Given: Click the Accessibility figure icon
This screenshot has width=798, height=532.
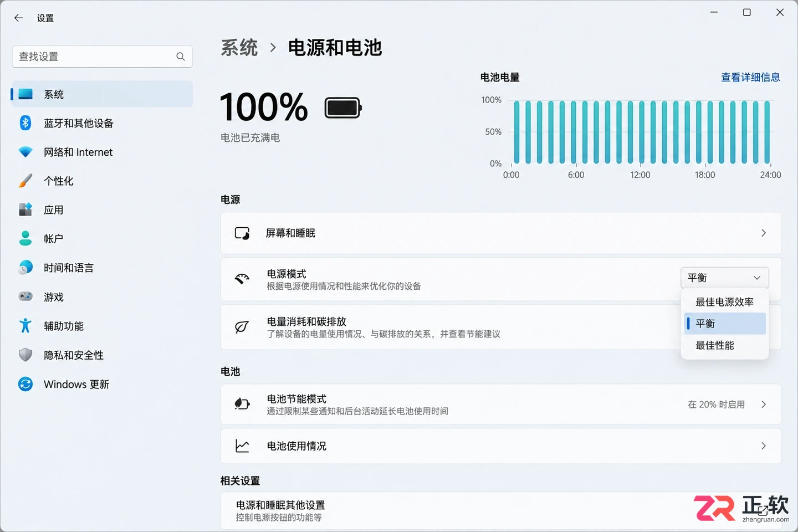Looking at the screenshot, I should (x=25, y=326).
